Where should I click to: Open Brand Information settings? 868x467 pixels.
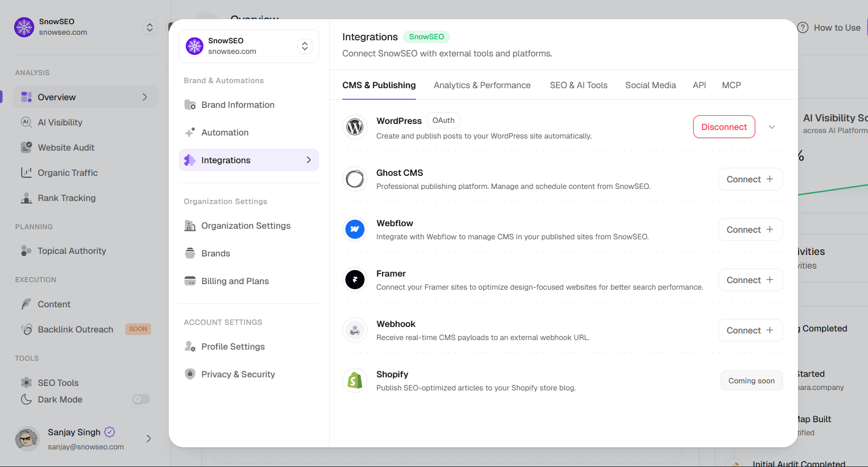pyautogui.click(x=249, y=105)
